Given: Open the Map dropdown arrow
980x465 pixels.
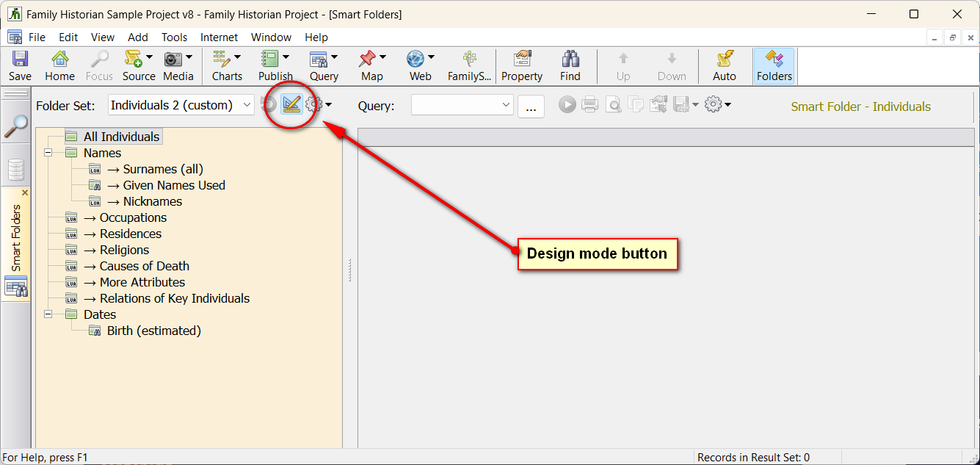Looking at the screenshot, I should tap(383, 57).
